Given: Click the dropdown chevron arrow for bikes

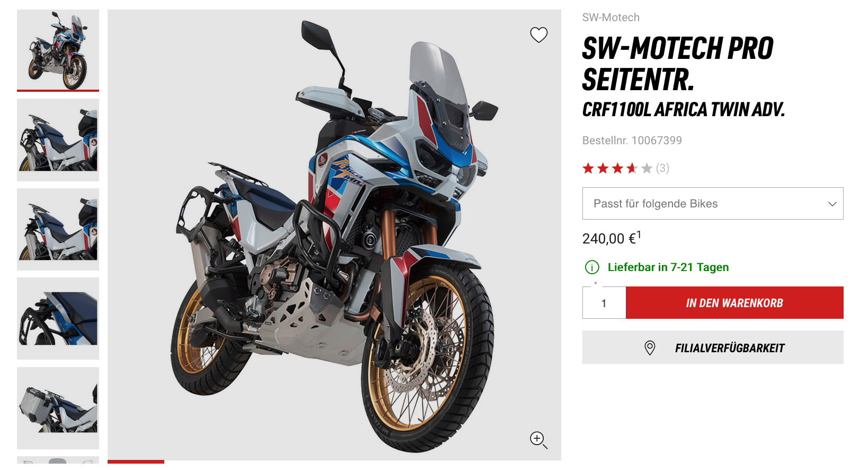Looking at the screenshot, I should (x=832, y=204).
